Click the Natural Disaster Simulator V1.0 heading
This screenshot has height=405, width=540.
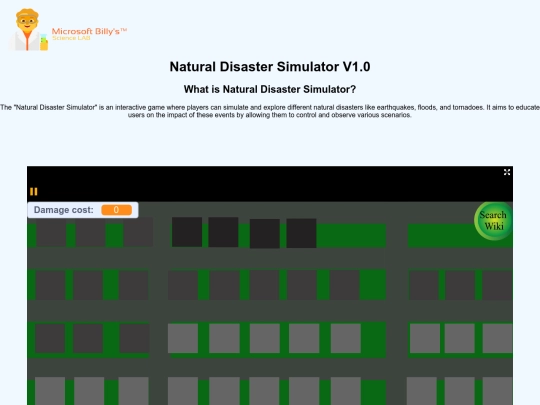click(270, 66)
